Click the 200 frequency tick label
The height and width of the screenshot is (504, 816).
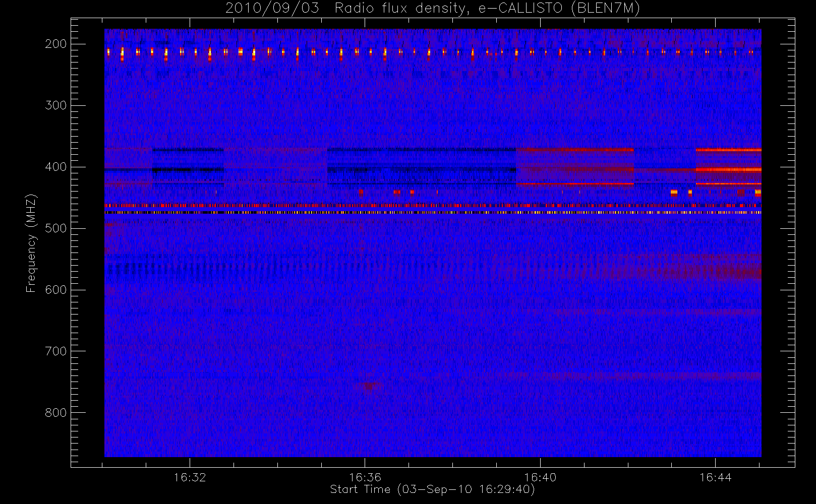coord(56,44)
